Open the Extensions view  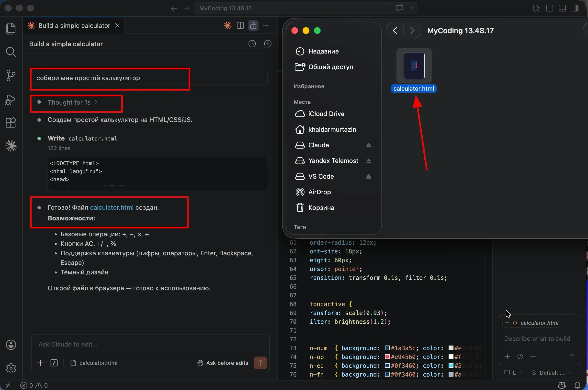pyautogui.click(x=11, y=122)
